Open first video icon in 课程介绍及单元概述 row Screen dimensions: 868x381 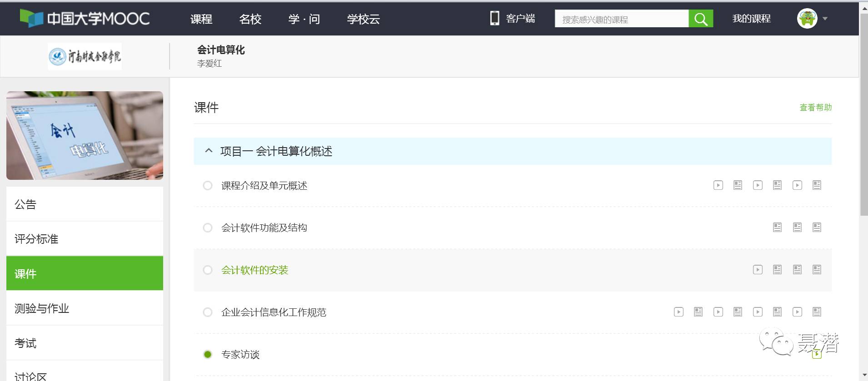point(718,185)
